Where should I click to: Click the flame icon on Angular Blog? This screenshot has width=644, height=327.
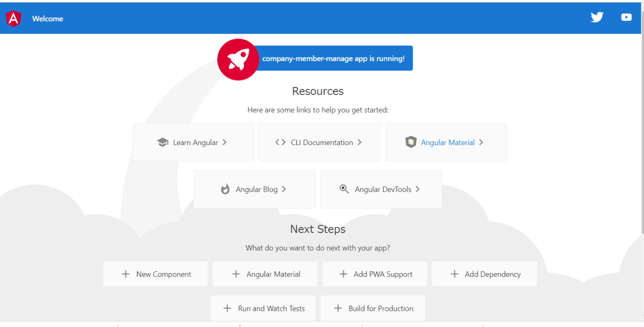[x=225, y=189]
